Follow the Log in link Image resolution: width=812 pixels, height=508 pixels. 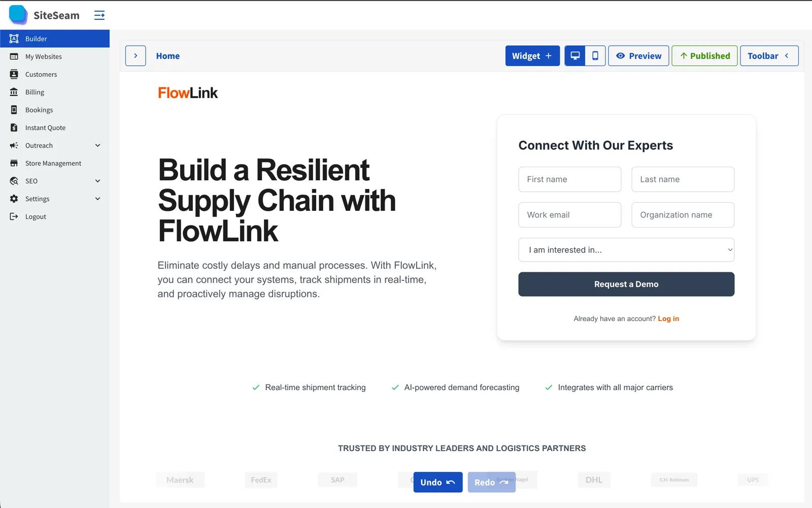coord(668,319)
